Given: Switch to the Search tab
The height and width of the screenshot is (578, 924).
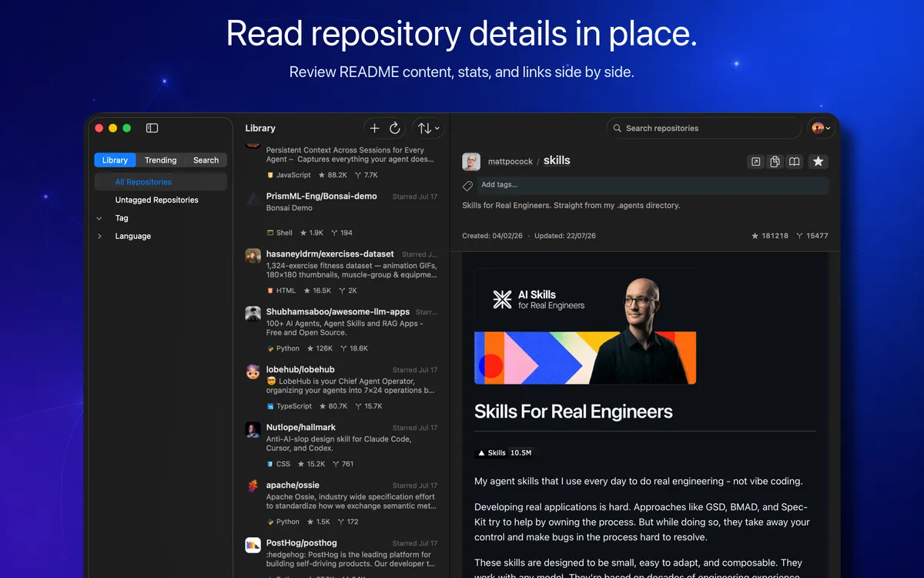Looking at the screenshot, I should point(206,160).
